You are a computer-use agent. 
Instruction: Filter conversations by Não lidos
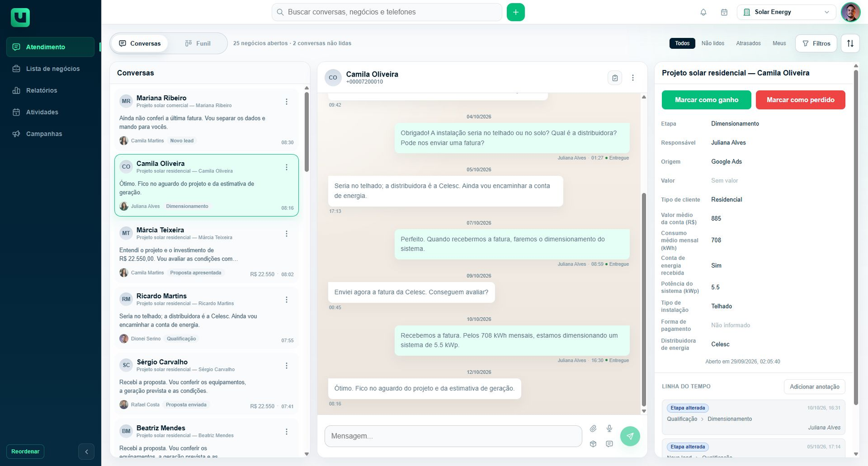point(713,43)
